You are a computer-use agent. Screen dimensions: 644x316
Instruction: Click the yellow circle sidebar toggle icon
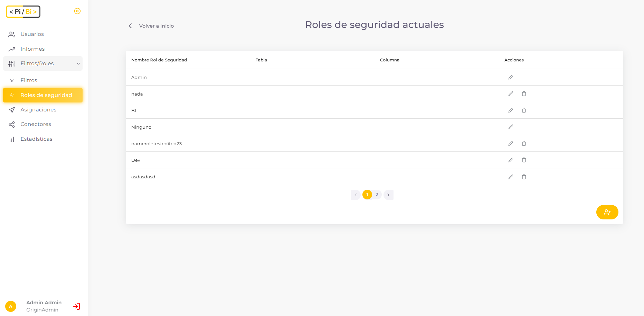tap(77, 11)
